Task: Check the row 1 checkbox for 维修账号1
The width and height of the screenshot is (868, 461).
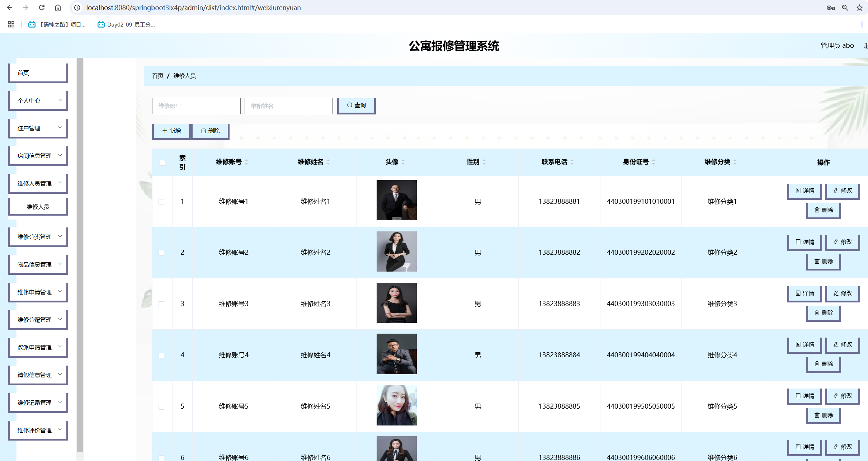Action: 161,202
